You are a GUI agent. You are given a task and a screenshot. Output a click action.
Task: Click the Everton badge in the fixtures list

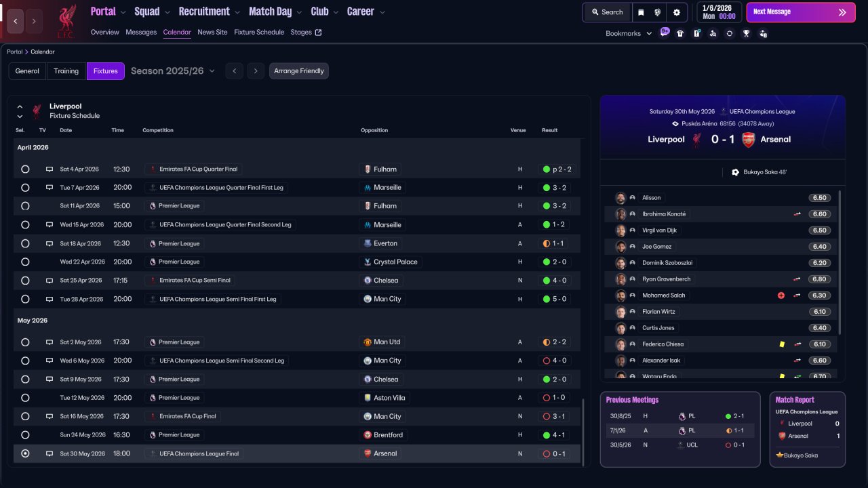(x=368, y=243)
